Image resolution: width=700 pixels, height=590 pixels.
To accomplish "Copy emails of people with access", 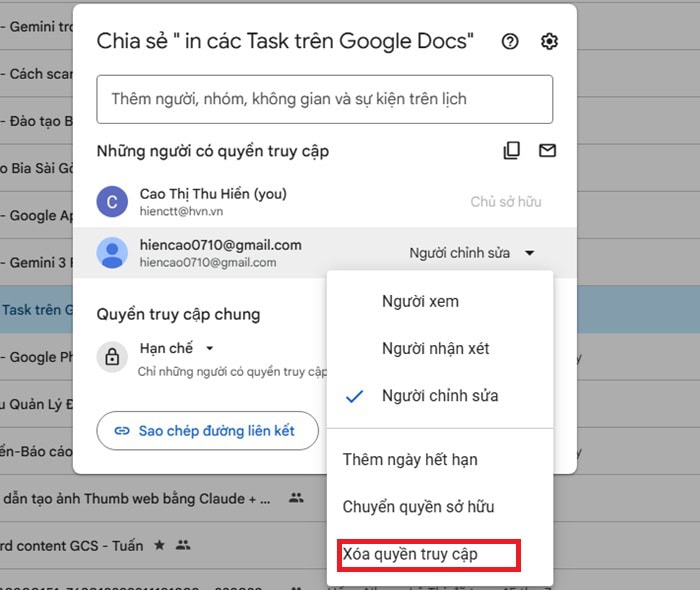I will (x=512, y=151).
